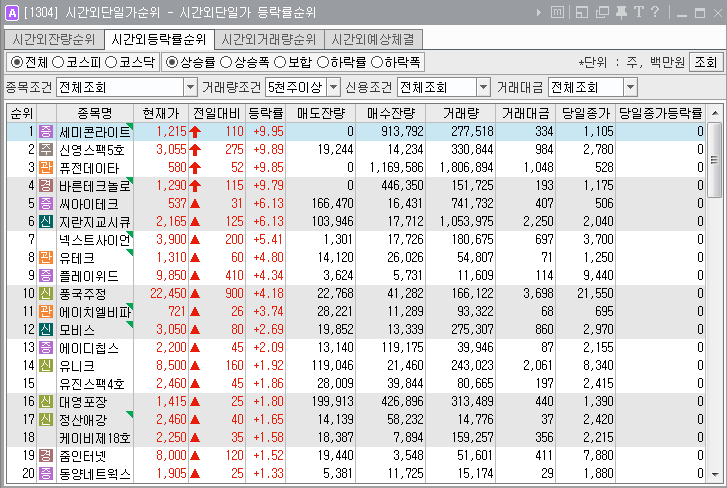This screenshot has height=488, width=727.
Task: Click the 당일종가등락률 column header
Action: click(x=661, y=113)
